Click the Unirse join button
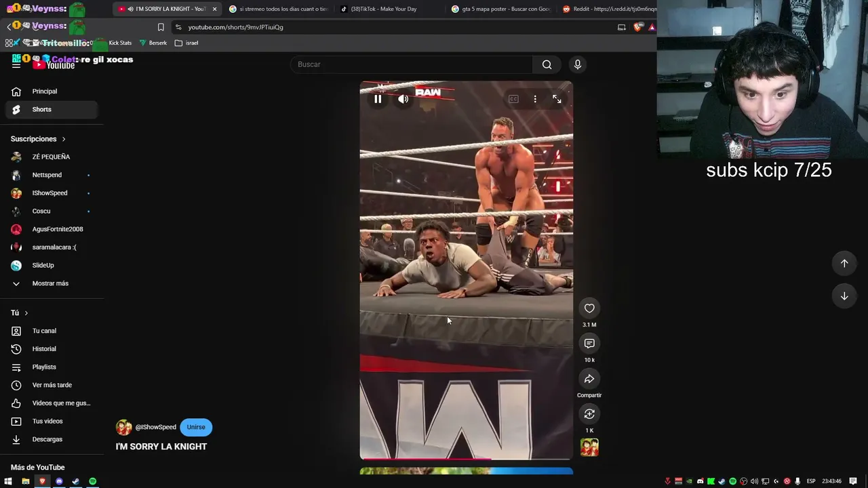This screenshot has height=488, width=868. point(196,427)
